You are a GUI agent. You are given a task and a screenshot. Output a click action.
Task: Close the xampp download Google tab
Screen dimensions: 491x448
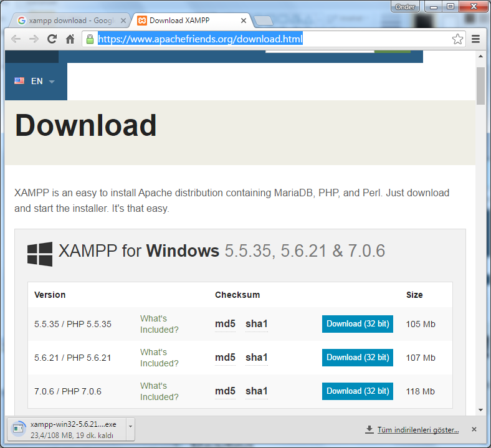coord(123,21)
